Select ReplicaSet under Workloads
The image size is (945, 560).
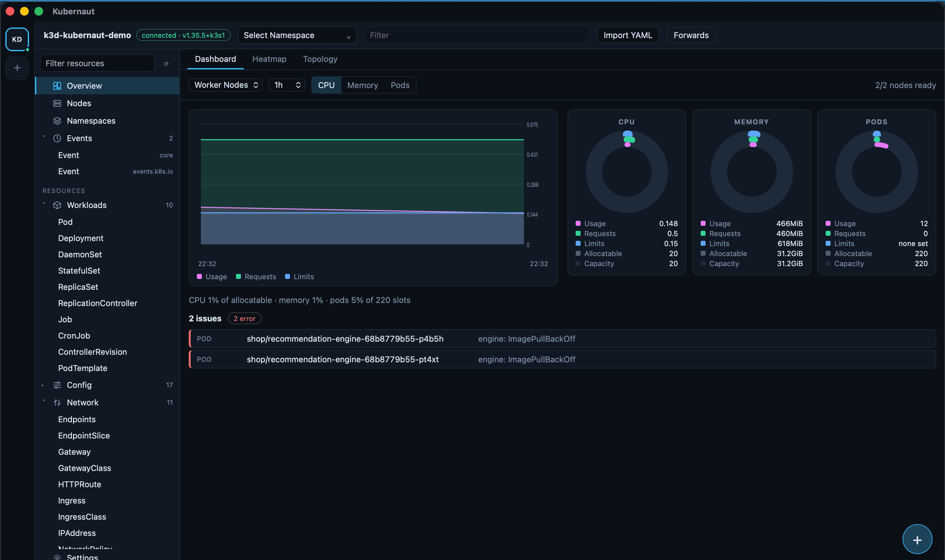(x=107, y=287)
